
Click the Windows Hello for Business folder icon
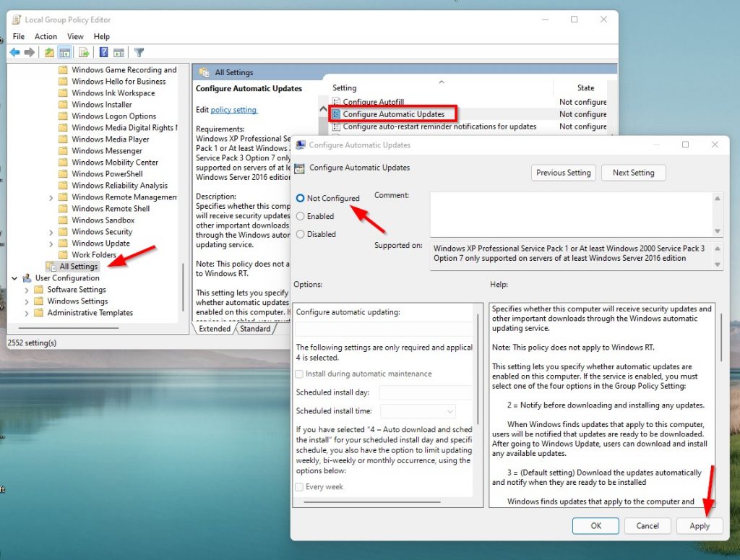[63, 81]
